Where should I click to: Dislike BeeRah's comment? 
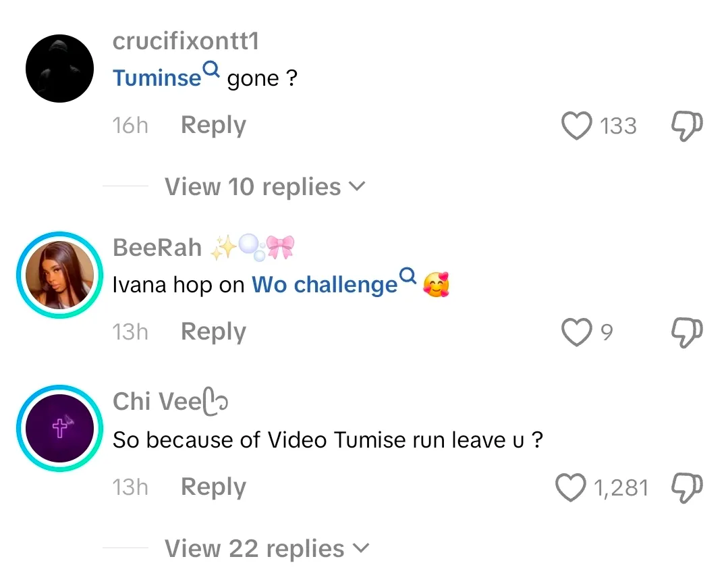[688, 332]
